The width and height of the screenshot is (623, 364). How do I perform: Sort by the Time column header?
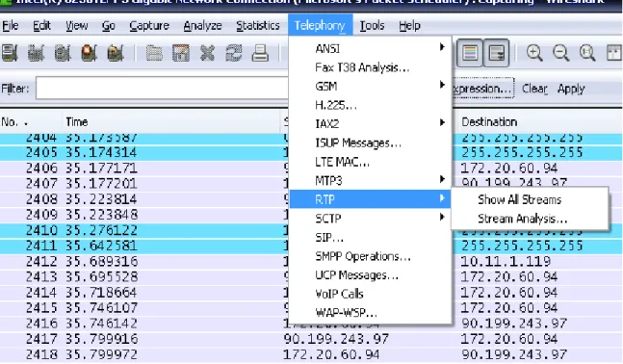[171, 122]
